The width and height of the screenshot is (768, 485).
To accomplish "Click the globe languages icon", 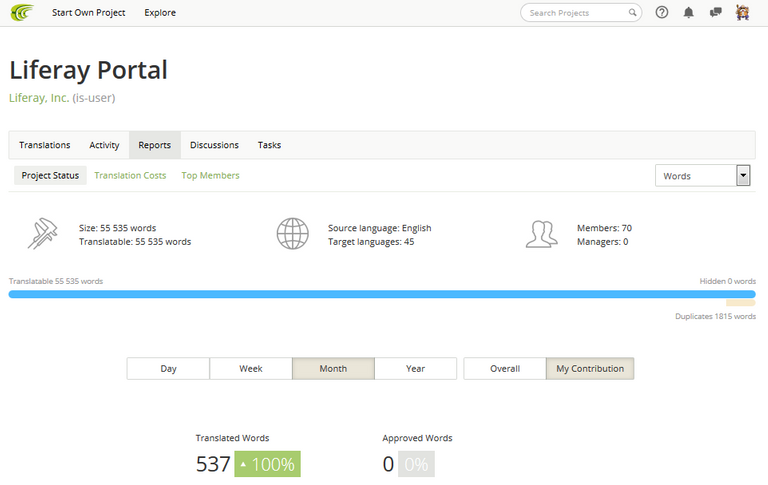I will tap(292, 234).
